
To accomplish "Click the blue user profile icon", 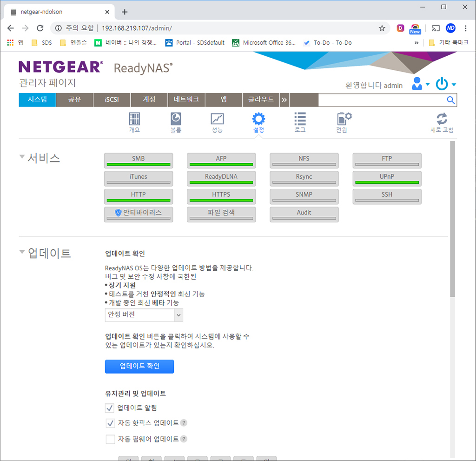I will tap(417, 83).
